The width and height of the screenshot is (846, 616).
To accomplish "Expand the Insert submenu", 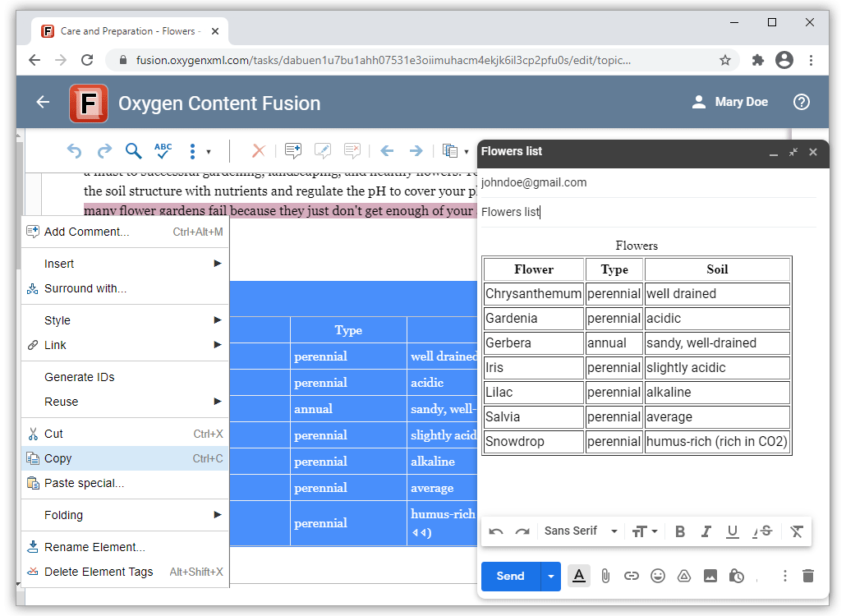I will [x=125, y=264].
